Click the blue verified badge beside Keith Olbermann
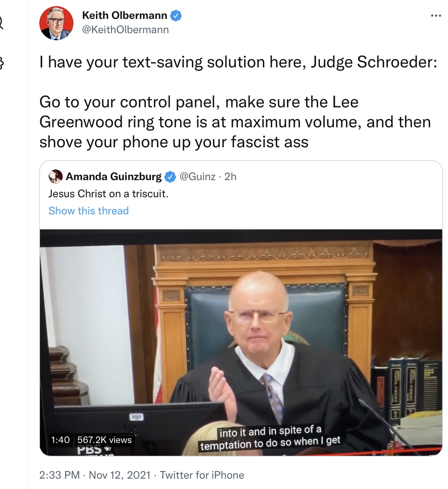Screen dimensions: 448x489 click(176, 16)
